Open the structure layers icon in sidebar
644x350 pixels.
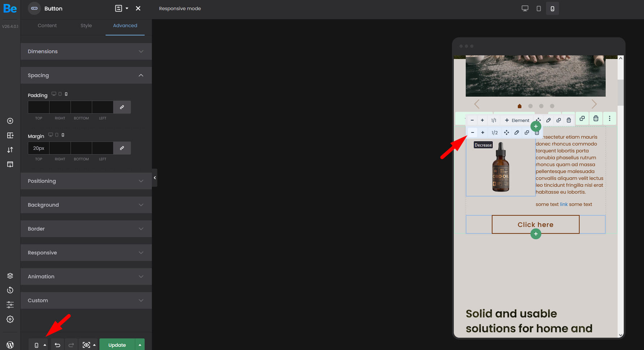pos(10,275)
